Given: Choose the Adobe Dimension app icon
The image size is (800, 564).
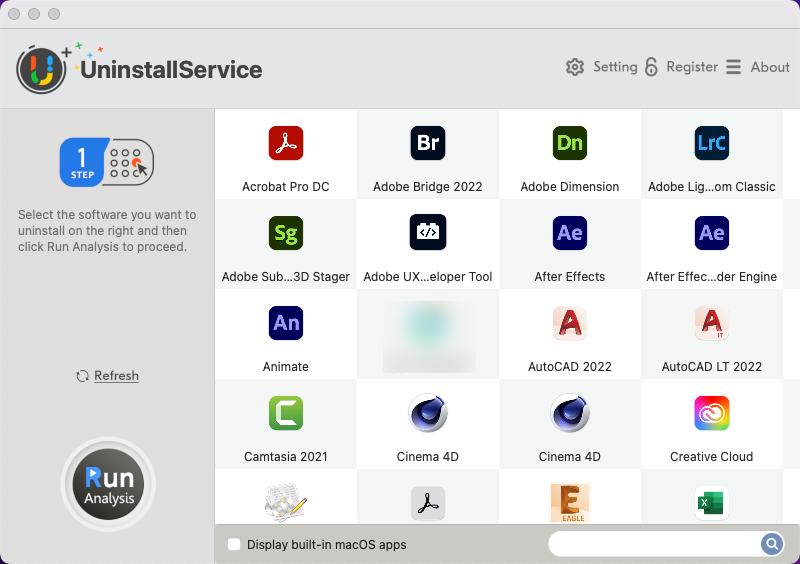Looking at the screenshot, I should [569, 143].
